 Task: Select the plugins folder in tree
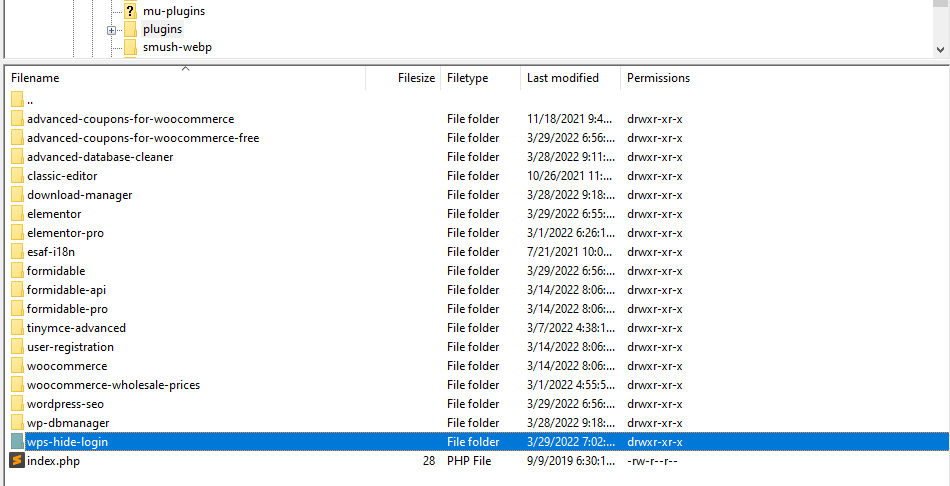[x=162, y=29]
